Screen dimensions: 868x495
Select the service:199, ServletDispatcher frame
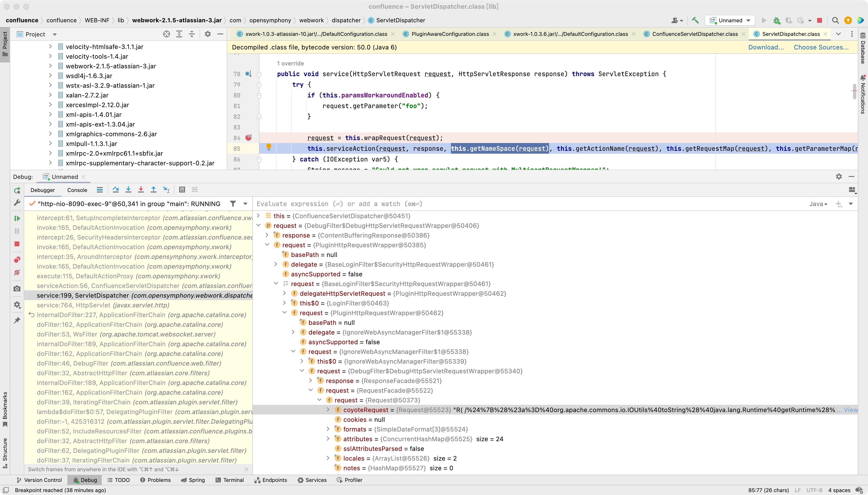pos(139,295)
